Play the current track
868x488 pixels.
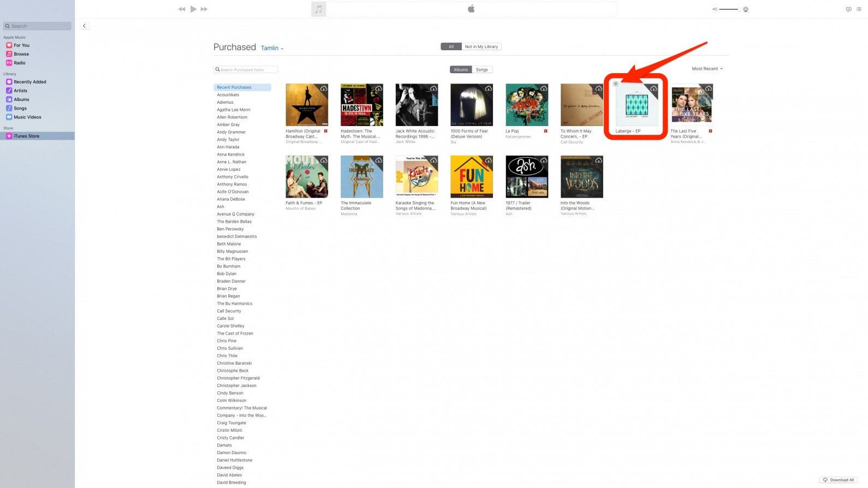[x=193, y=9]
